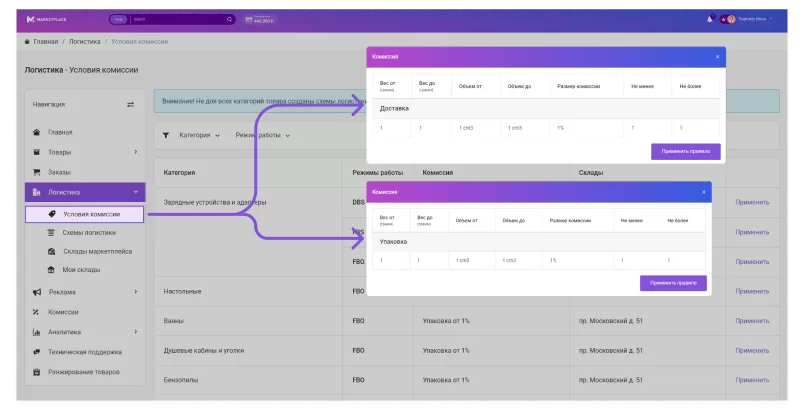Click the Логистика breadcrumb link
Image resolution: width=804 pixels, height=411 pixels.
(x=85, y=42)
